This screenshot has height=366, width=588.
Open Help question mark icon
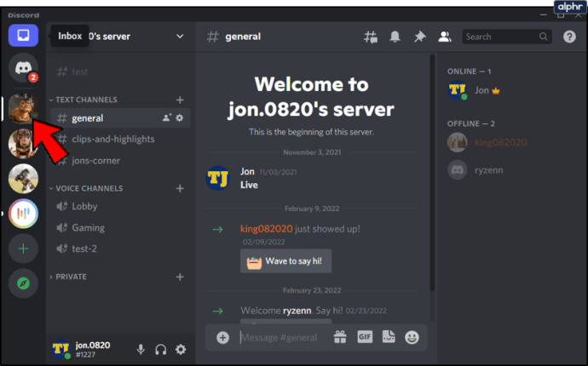pyautogui.click(x=569, y=37)
